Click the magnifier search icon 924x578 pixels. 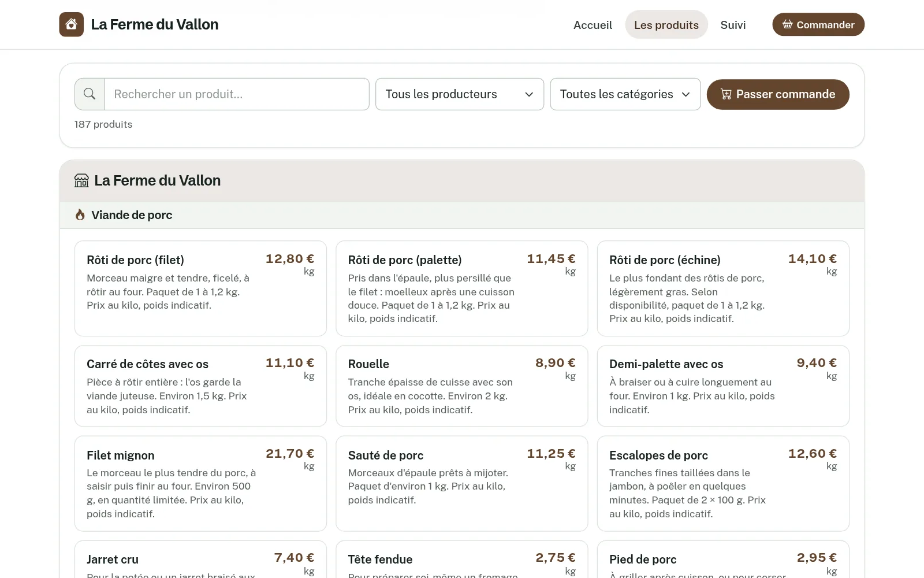pyautogui.click(x=90, y=94)
